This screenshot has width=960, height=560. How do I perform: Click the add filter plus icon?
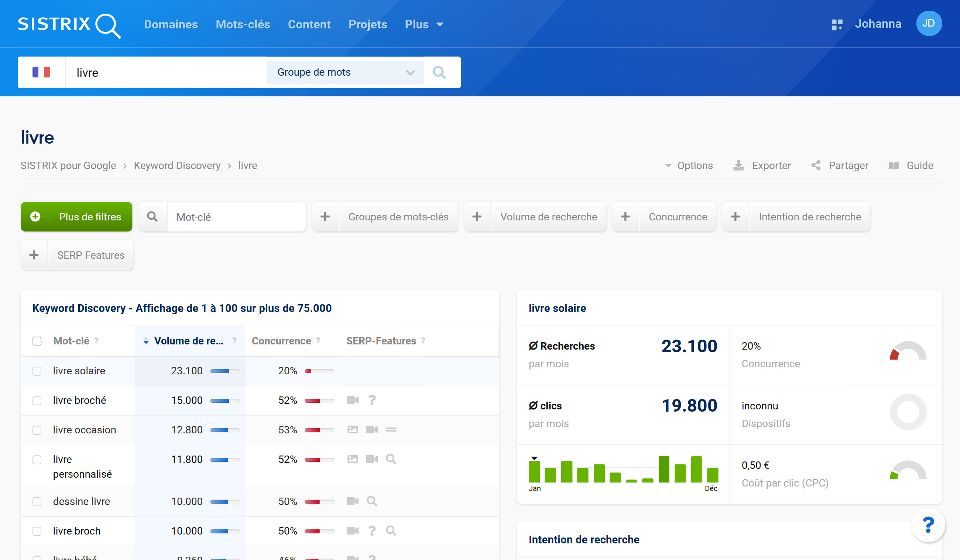click(x=35, y=217)
